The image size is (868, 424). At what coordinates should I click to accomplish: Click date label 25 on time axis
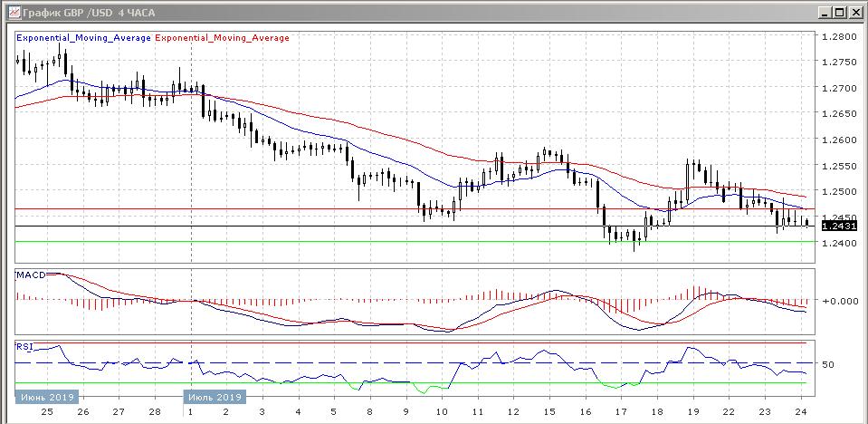(47, 412)
